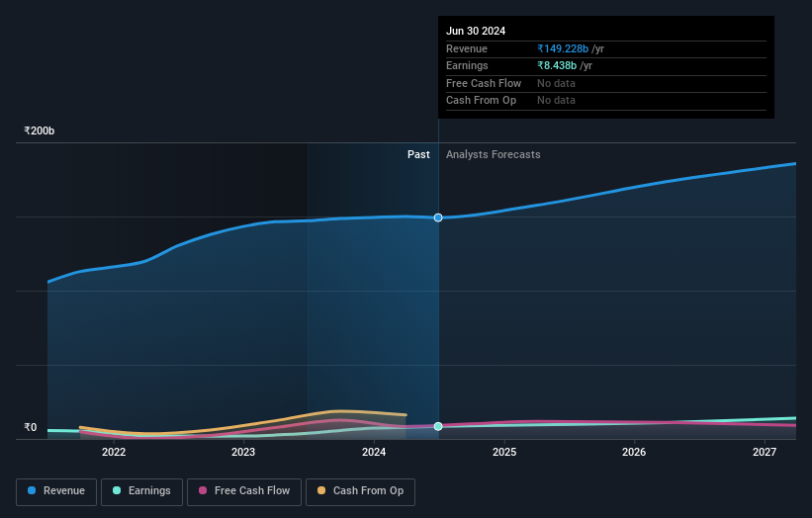Screen dimensions: 812x518
Task: Toggle the Revenue legend button
Action: pyautogui.click(x=56, y=491)
